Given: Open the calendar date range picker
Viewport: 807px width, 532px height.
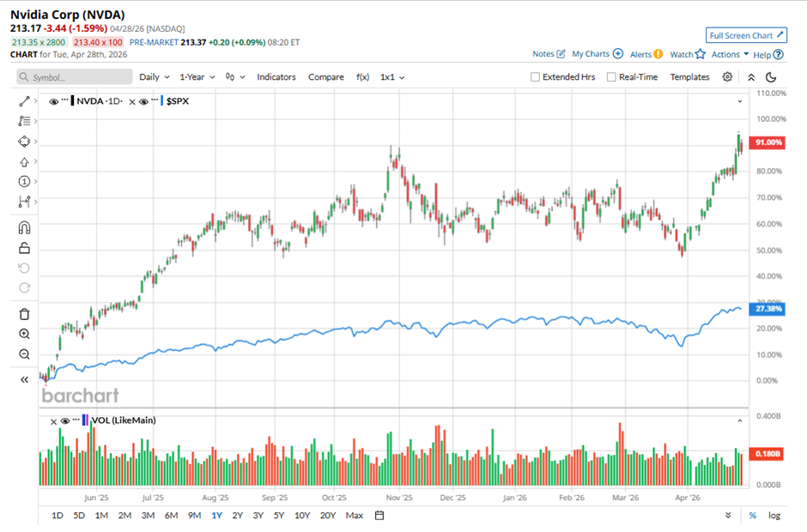Looking at the screenshot, I should [379, 516].
